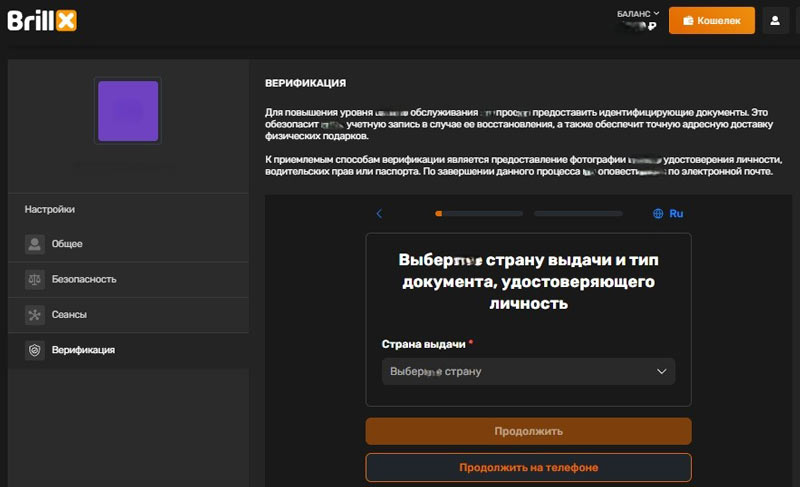Open the country selection dropdown
800x487 pixels.
[529, 371]
